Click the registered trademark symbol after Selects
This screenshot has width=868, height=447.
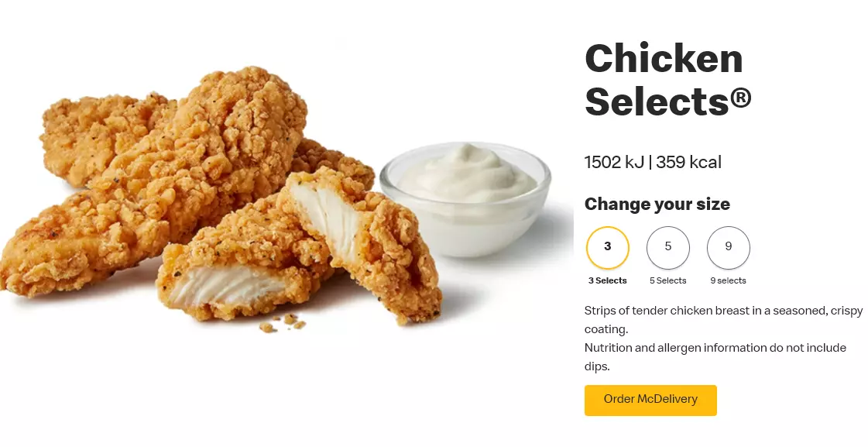click(741, 98)
